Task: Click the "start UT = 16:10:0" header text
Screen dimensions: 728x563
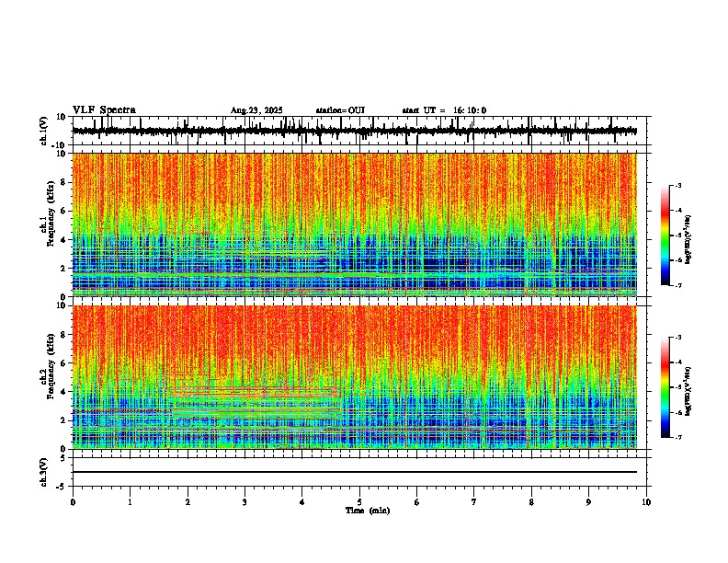Action: coord(444,110)
